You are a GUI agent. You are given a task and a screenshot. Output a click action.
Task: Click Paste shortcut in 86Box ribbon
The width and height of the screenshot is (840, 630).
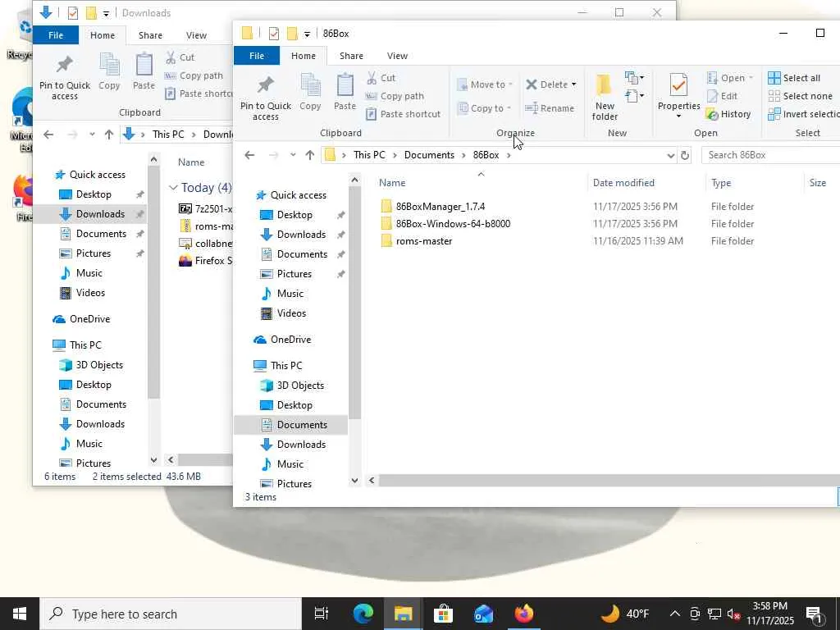403,114
